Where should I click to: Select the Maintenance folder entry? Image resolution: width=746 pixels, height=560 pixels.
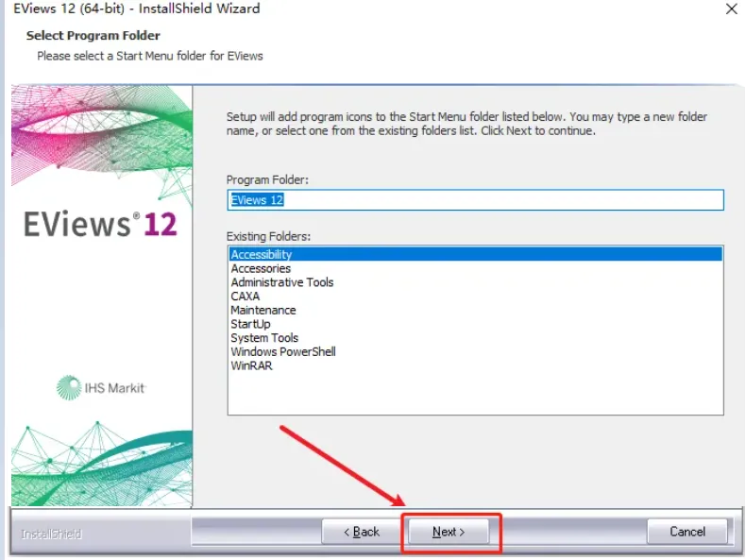click(x=475, y=310)
